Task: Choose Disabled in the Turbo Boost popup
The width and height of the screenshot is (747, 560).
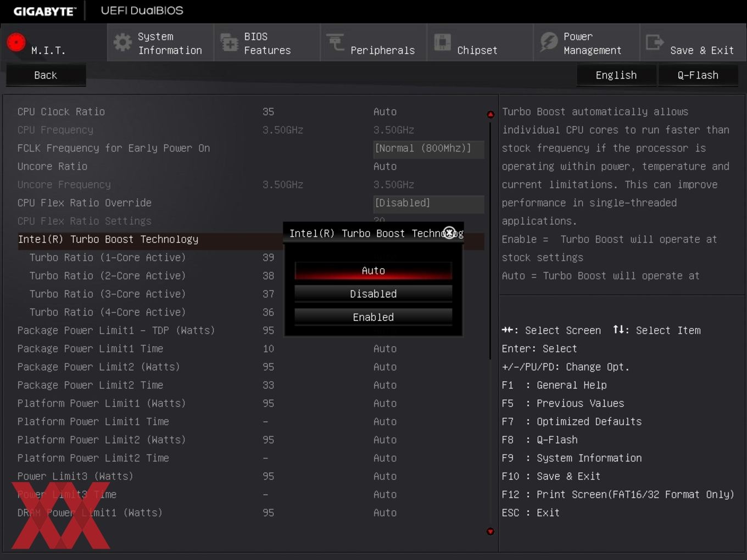Action: [x=374, y=294]
